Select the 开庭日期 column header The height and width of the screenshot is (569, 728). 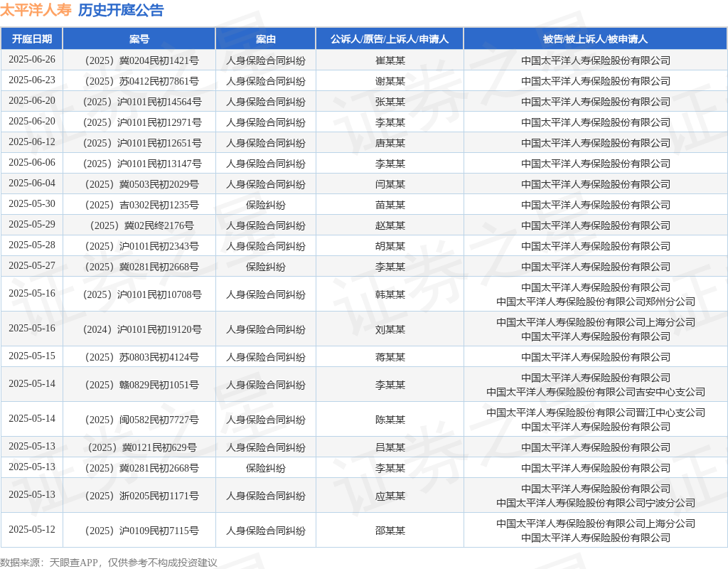point(31,39)
